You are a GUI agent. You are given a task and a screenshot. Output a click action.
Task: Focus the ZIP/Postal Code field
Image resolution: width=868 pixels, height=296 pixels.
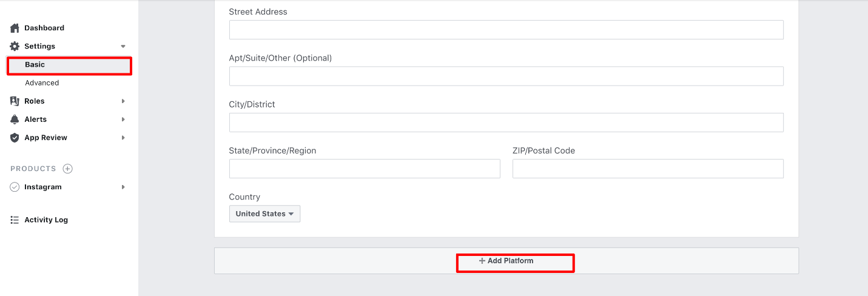(x=648, y=169)
